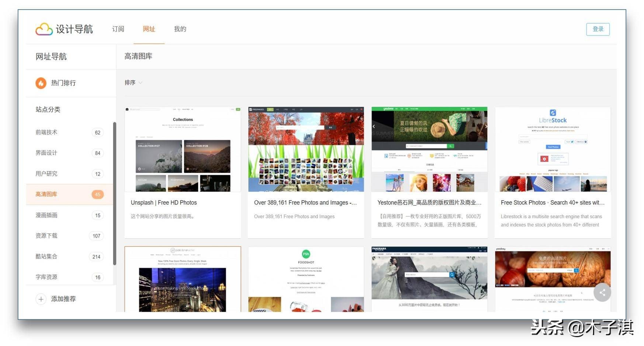Open the Unsplash | Free HD Photos link
This screenshot has height=346, width=644.
pyautogui.click(x=164, y=202)
